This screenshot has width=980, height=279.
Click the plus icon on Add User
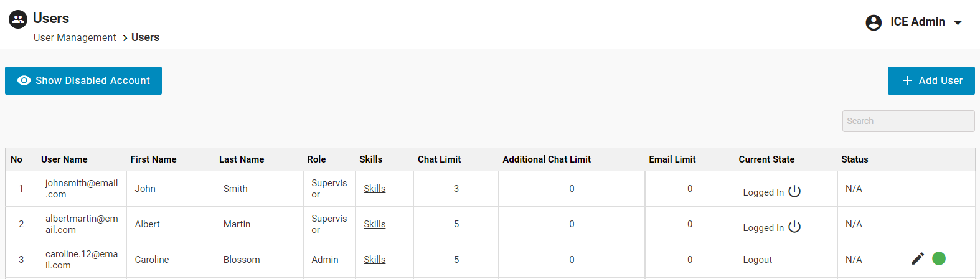coord(907,81)
